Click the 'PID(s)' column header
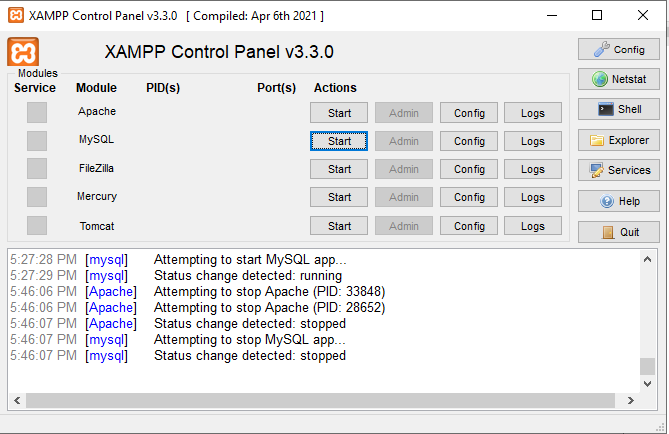This screenshot has height=434, width=669. (163, 88)
